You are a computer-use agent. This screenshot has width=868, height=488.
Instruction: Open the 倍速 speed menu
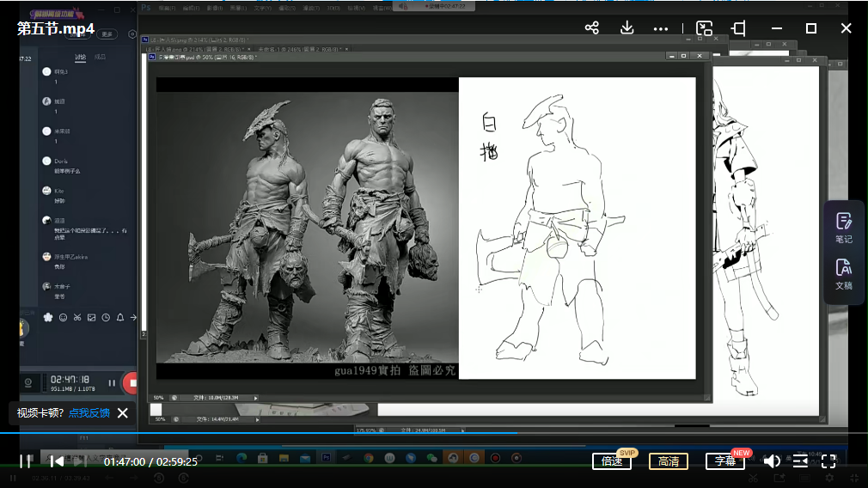612,461
